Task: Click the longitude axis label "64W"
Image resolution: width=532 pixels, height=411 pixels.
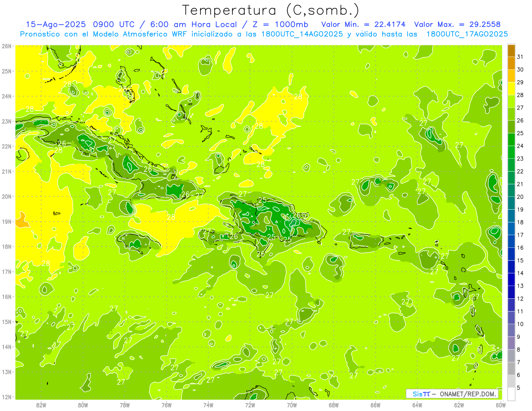Action: [417, 405]
